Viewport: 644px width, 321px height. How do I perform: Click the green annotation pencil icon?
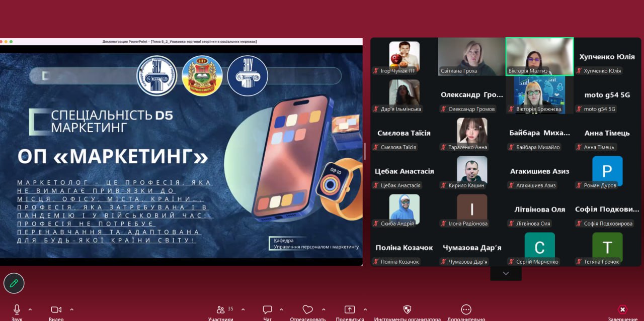[14, 283]
